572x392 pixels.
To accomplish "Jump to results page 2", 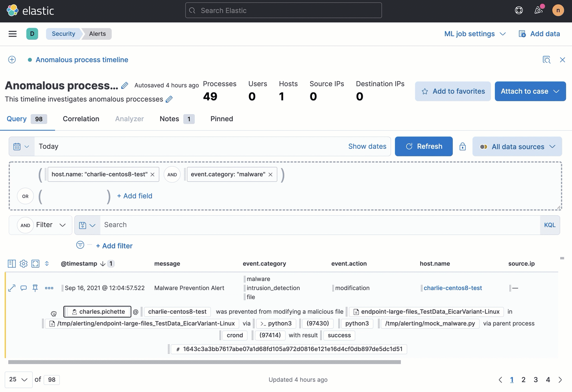I will point(524,379).
